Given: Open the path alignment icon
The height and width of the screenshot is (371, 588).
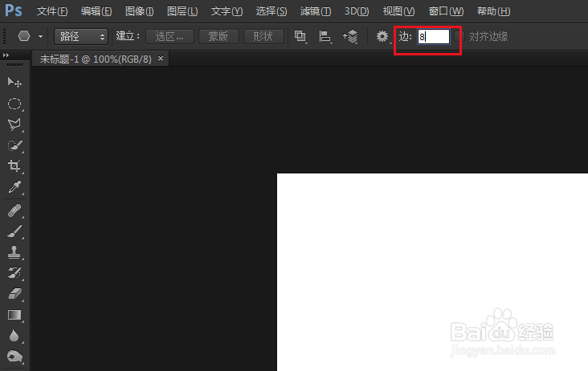Looking at the screenshot, I should 325,36.
